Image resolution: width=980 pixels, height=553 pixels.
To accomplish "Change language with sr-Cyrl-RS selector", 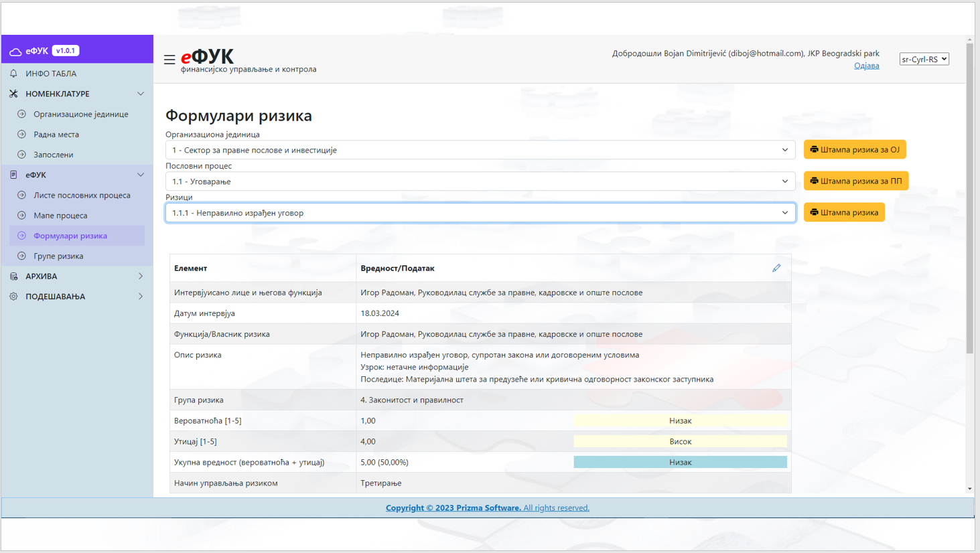I will tap(924, 59).
